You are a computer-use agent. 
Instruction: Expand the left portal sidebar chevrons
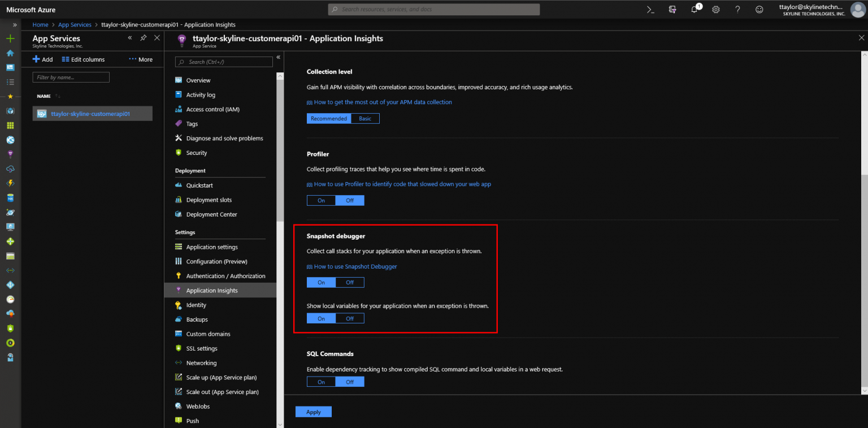pos(15,25)
